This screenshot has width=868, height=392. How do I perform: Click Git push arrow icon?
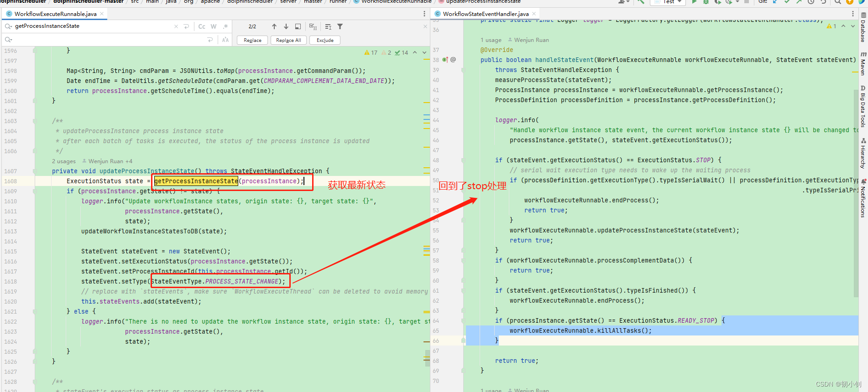(x=799, y=2)
